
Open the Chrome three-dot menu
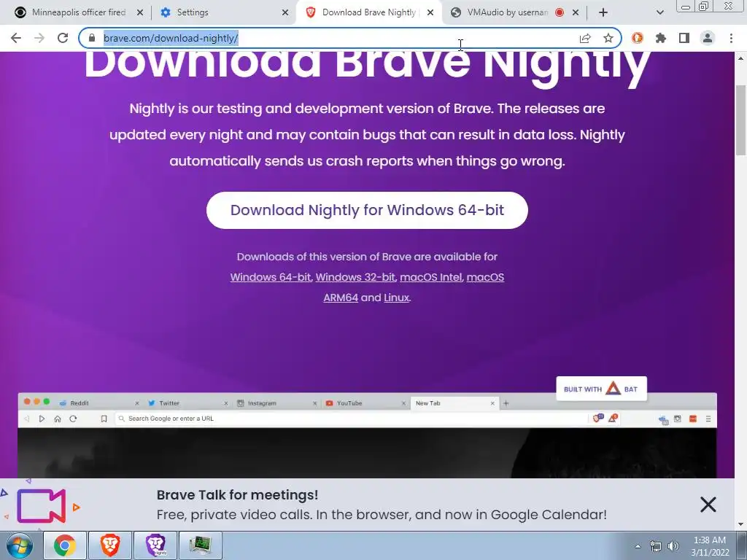tap(731, 38)
